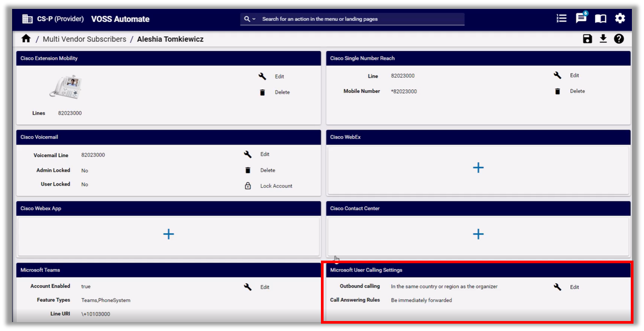
Task: Click the download/export icon
Action: tap(603, 38)
